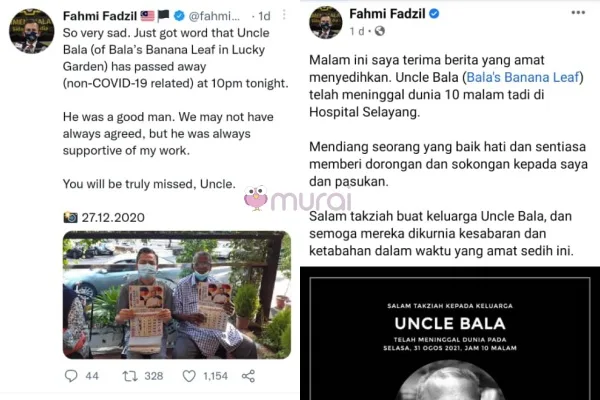Open Bala's Banana Leaf page link
This screenshot has height=400, width=600.
pos(523,77)
